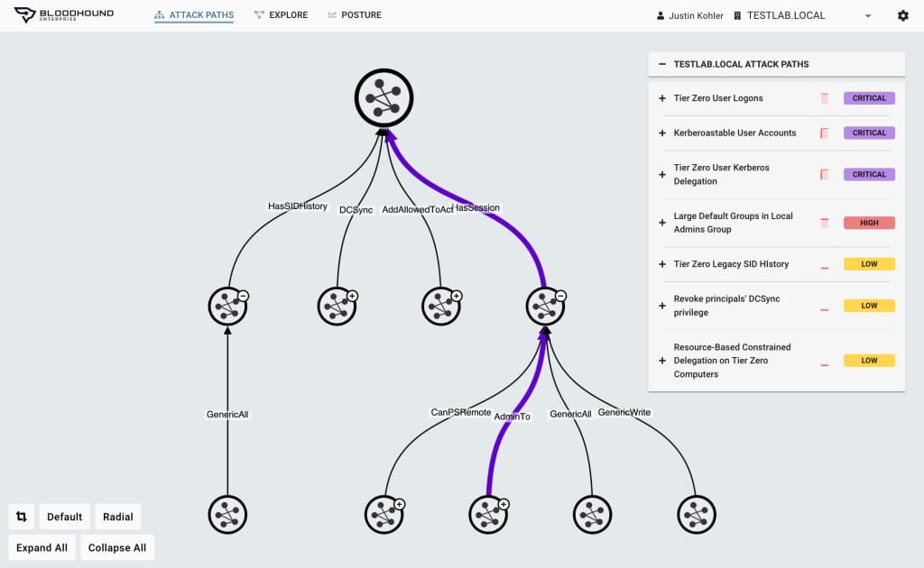Collapse the HasSIDHistory node with minus badge
924x568 pixels.
[244, 296]
